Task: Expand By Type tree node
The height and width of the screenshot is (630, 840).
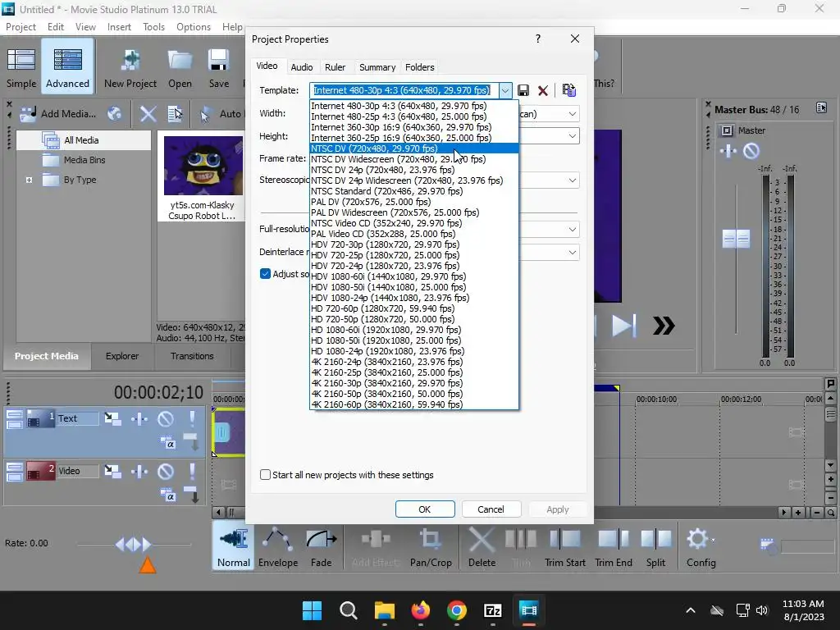Action: tap(29, 180)
